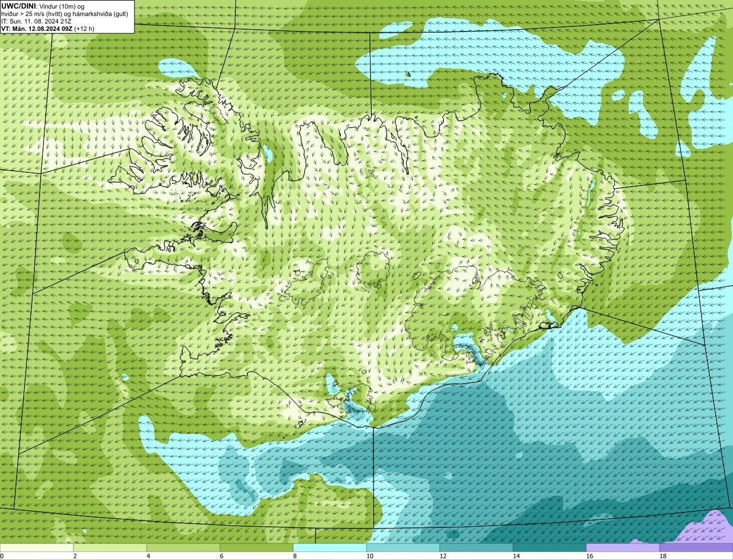The image size is (733, 560).
Task: Click the aqua 10–12 m/s legend swatch
Action: click(x=403, y=548)
